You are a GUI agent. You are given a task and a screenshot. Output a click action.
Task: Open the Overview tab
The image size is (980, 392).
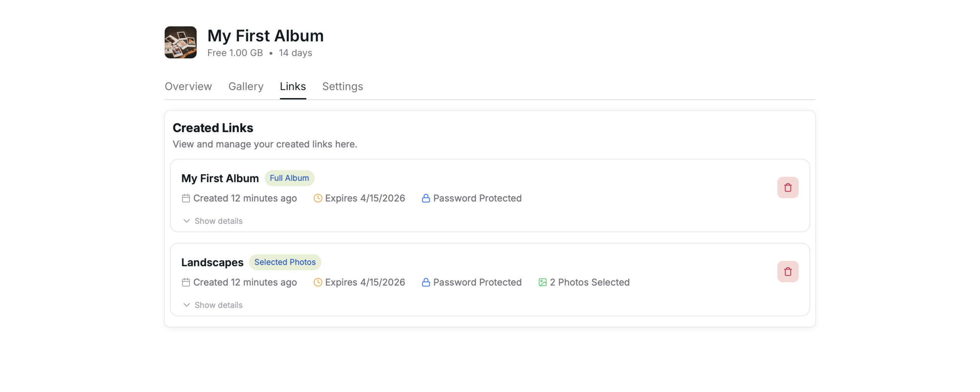[x=188, y=86]
